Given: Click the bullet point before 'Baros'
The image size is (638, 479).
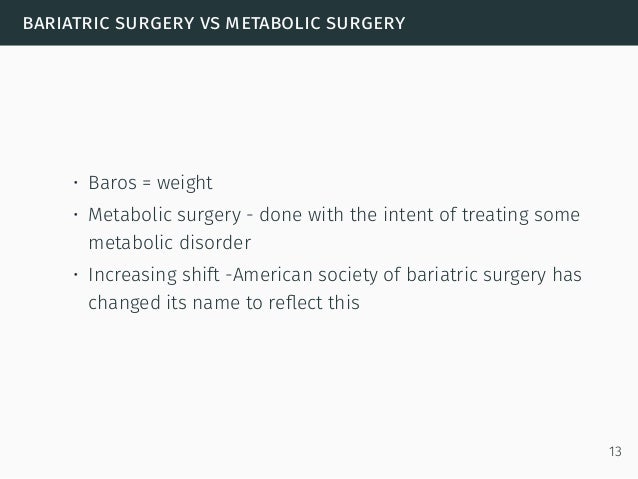Looking at the screenshot, I should (x=76, y=182).
